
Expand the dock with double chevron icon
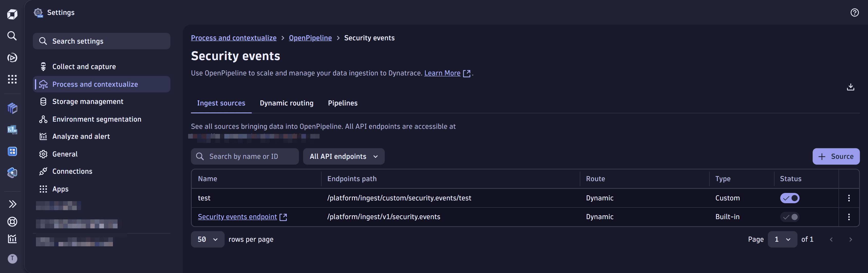[x=12, y=204]
